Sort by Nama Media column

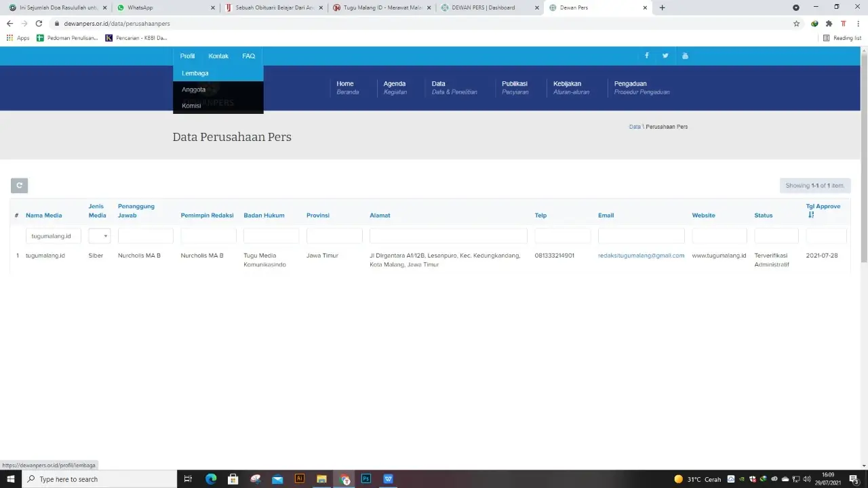(x=43, y=215)
